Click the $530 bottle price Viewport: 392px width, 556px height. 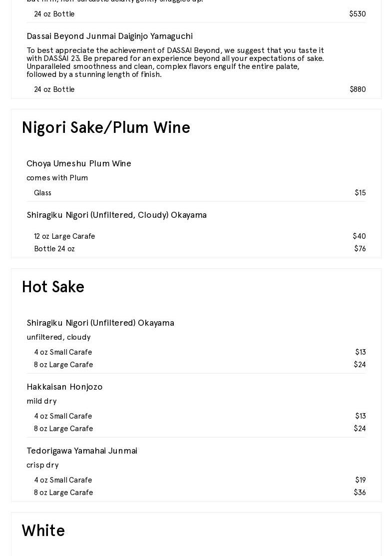tap(358, 14)
